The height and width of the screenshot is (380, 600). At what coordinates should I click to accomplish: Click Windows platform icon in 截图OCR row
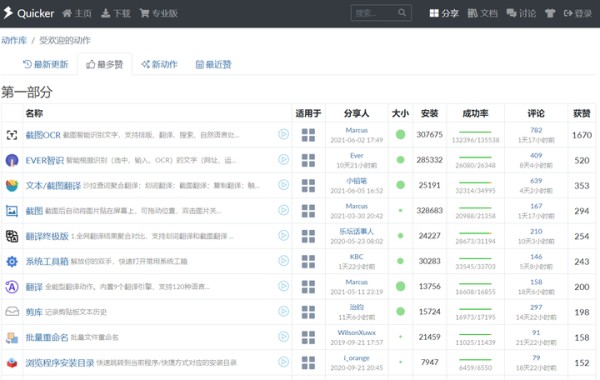308,135
